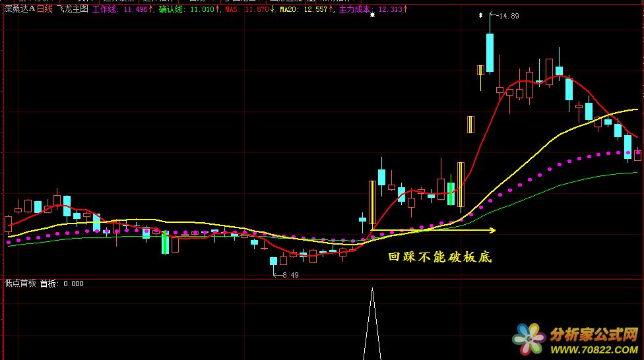Click the small diamond marker left of 14.89

point(480,16)
